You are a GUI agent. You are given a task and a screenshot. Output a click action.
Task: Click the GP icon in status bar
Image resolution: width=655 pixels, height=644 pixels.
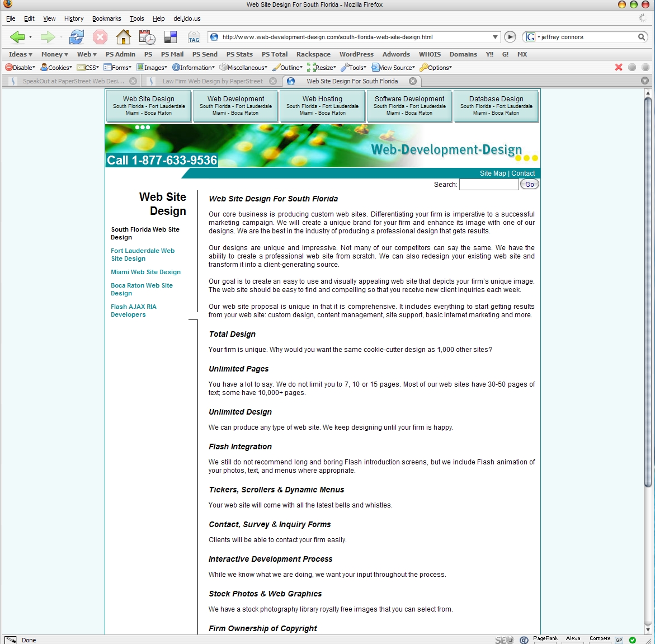pos(619,640)
